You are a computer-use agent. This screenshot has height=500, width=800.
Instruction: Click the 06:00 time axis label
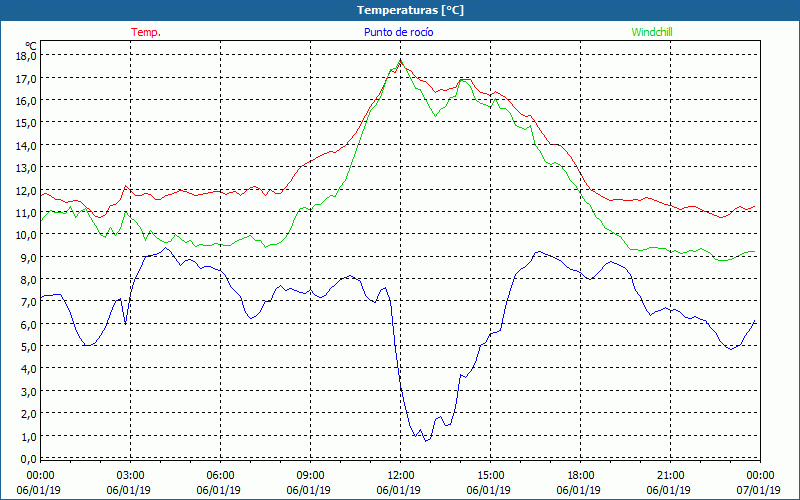pyautogui.click(x=220, y=476)
